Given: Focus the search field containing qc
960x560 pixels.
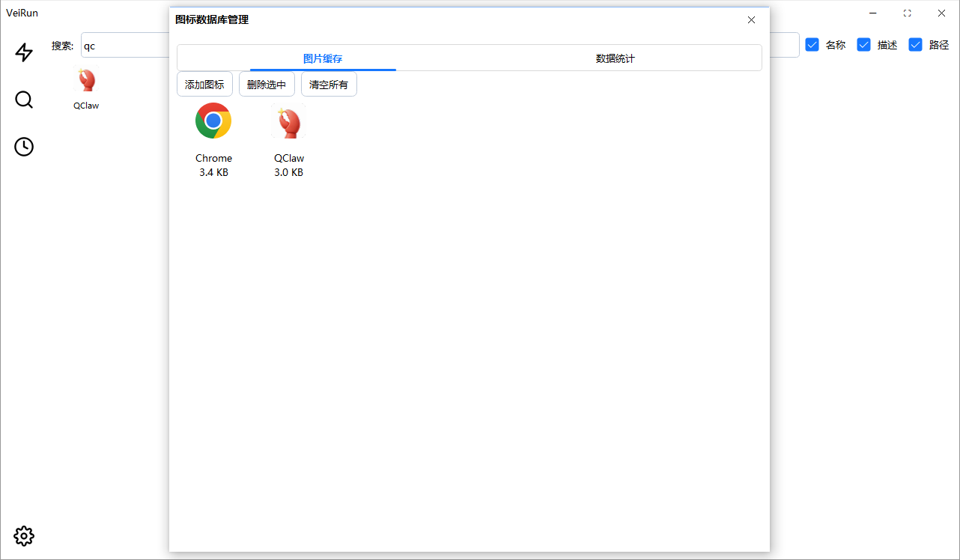Looking at the screenshot, I should pos(125,46).
